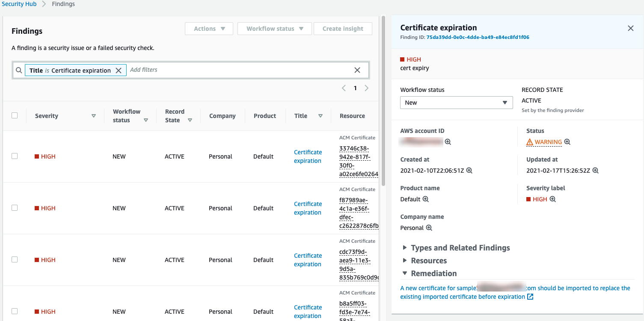This screenshot has height=321, width=644.
Task: Open the Actions dropdown
Action: (x=209, y=28)
